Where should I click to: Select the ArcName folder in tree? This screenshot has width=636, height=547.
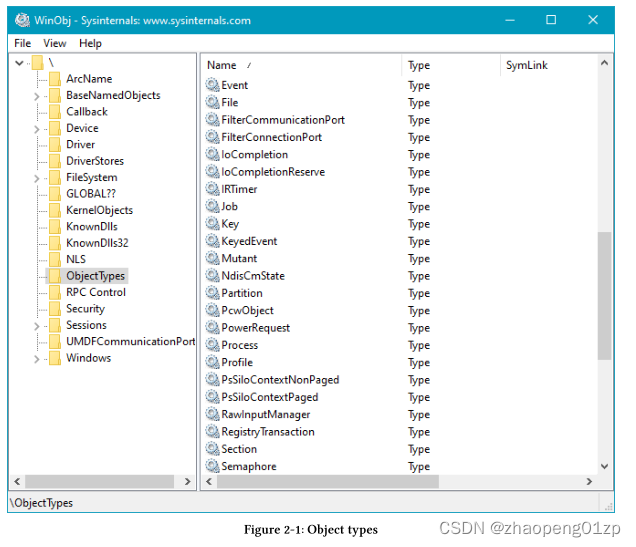[x=80, y=79]
